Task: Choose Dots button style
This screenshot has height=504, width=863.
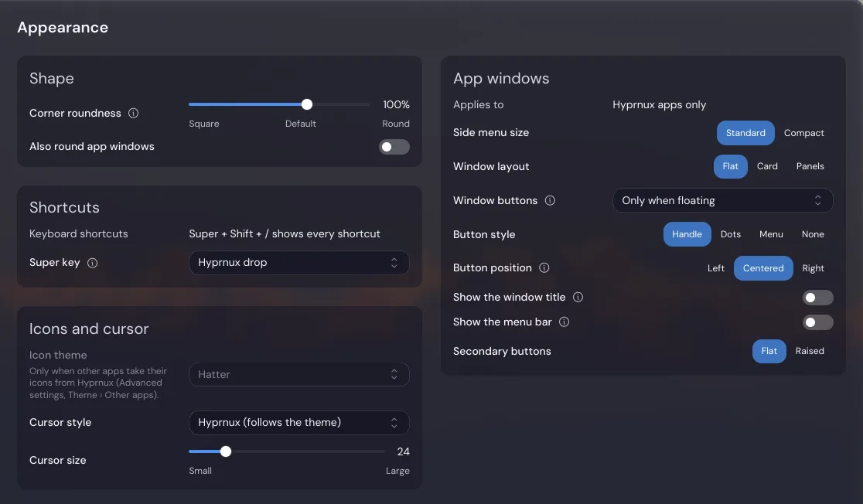Action: (730, 234)
